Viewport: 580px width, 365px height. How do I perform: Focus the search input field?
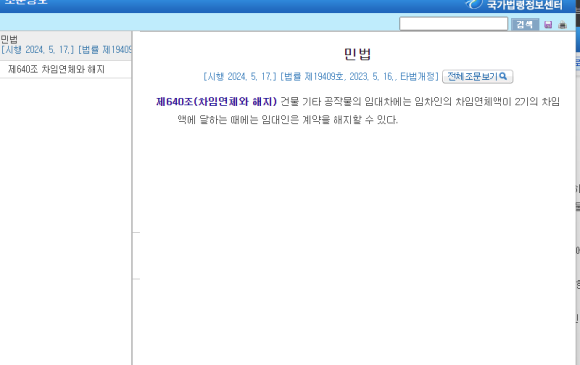click(453, 24)
